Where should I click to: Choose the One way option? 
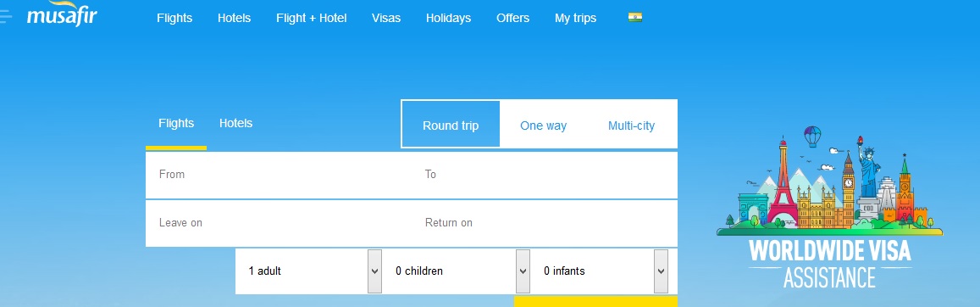coord(543,126)
